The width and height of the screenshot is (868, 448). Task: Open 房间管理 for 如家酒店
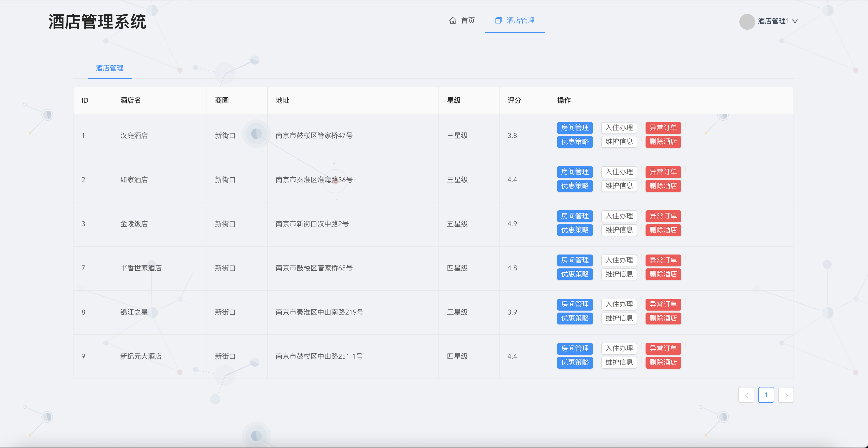(575, 172)
